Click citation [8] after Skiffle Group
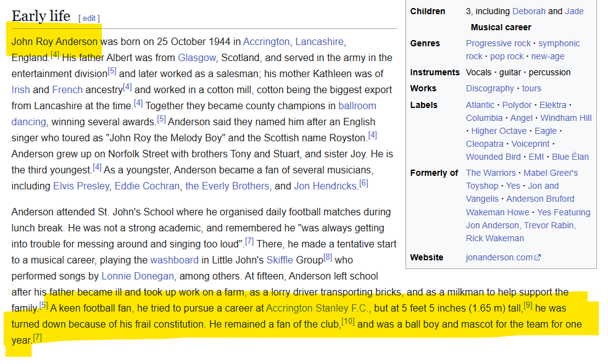608x364 pixels. pos(328,257)
